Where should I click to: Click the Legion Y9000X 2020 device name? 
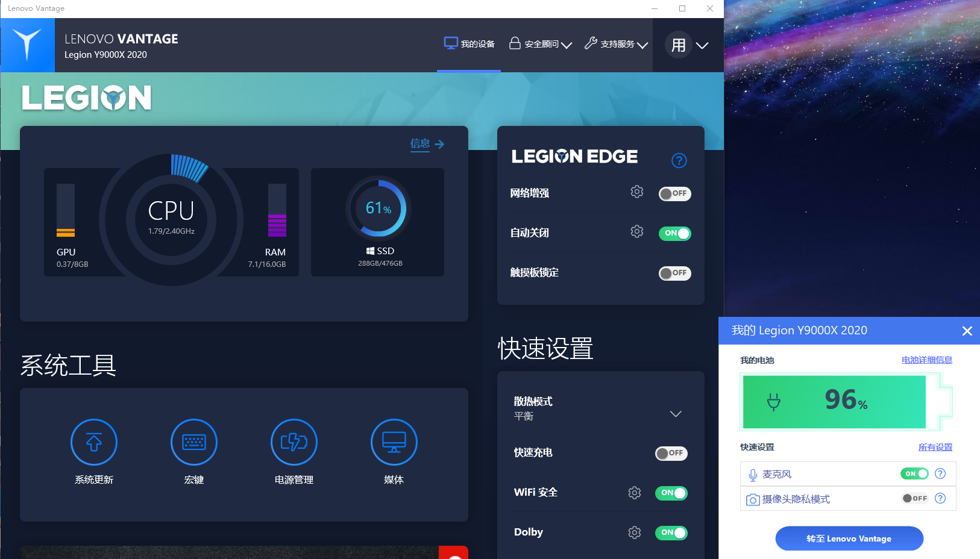(x=105, y=55)
